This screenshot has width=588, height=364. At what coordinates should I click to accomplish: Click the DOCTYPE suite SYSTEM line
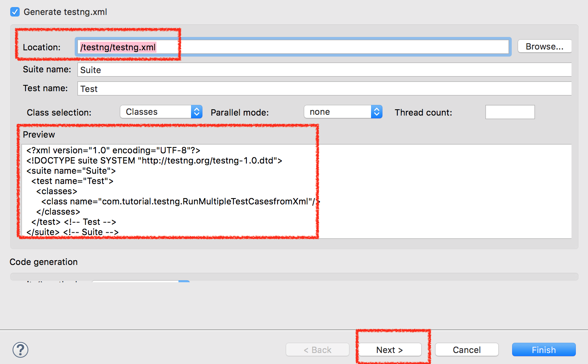[154, 161]
